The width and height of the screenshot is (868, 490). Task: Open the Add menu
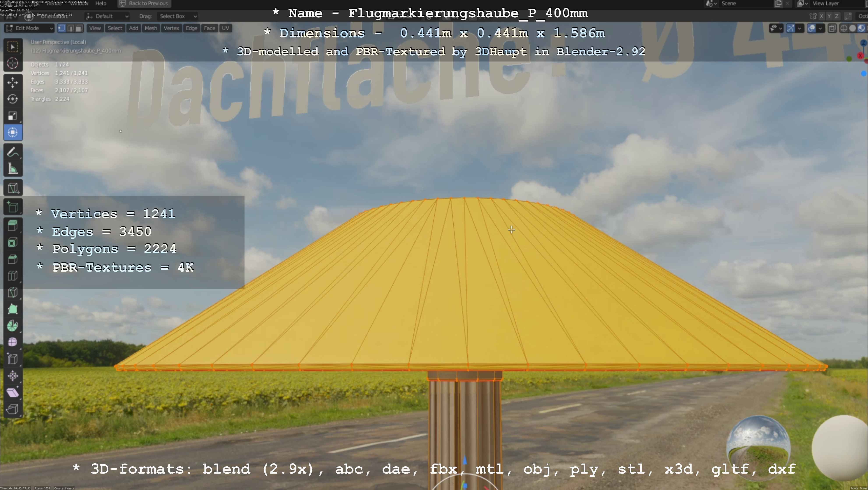pyautogui.click(x=134, y=28)
